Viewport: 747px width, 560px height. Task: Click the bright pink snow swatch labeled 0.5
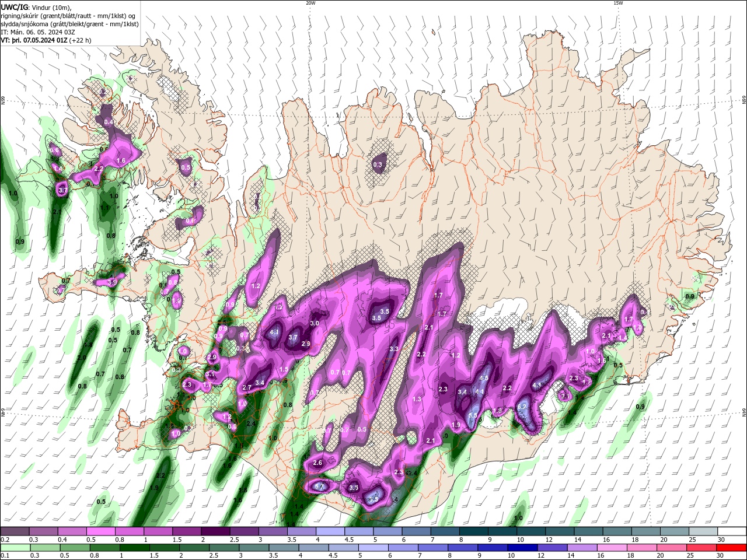pos(101,531)
